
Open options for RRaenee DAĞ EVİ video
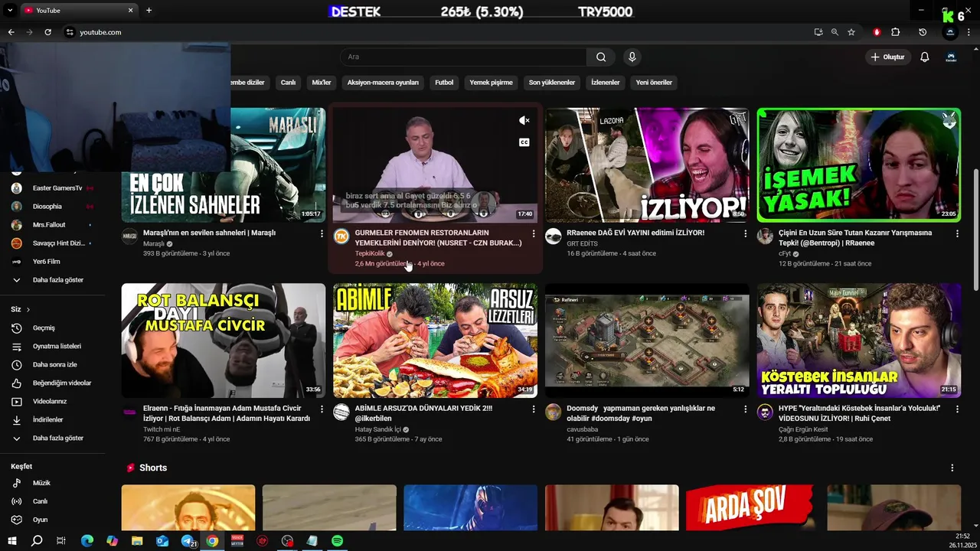pos(745,233)
